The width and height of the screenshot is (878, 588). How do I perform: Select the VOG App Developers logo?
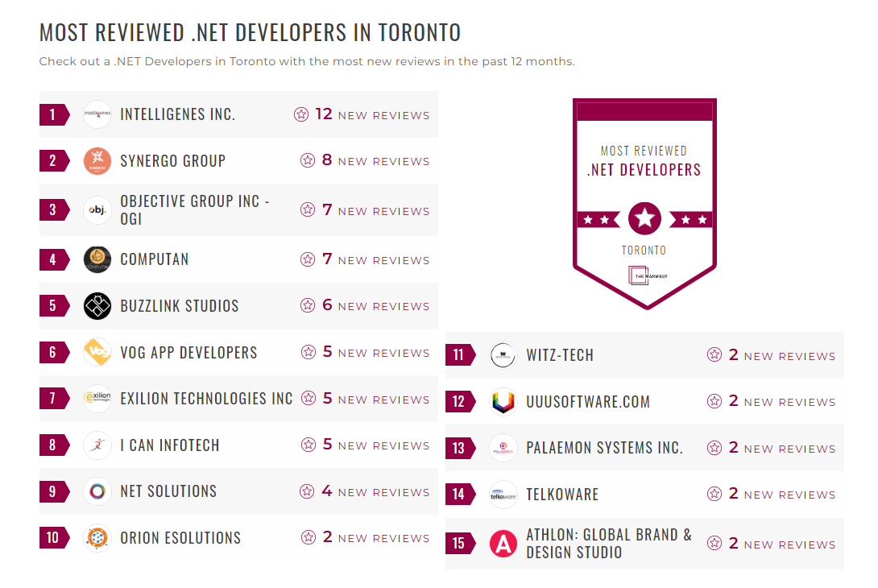[97, 352]
